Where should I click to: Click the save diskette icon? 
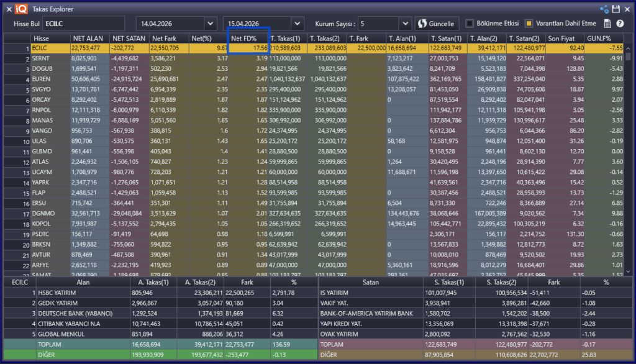coord(616,9)
